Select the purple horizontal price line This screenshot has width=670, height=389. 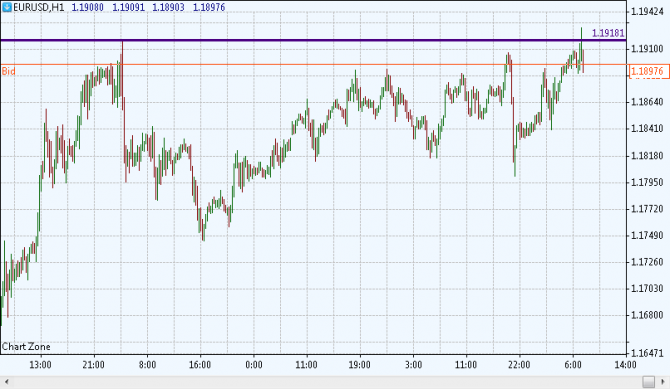[313, 40]
